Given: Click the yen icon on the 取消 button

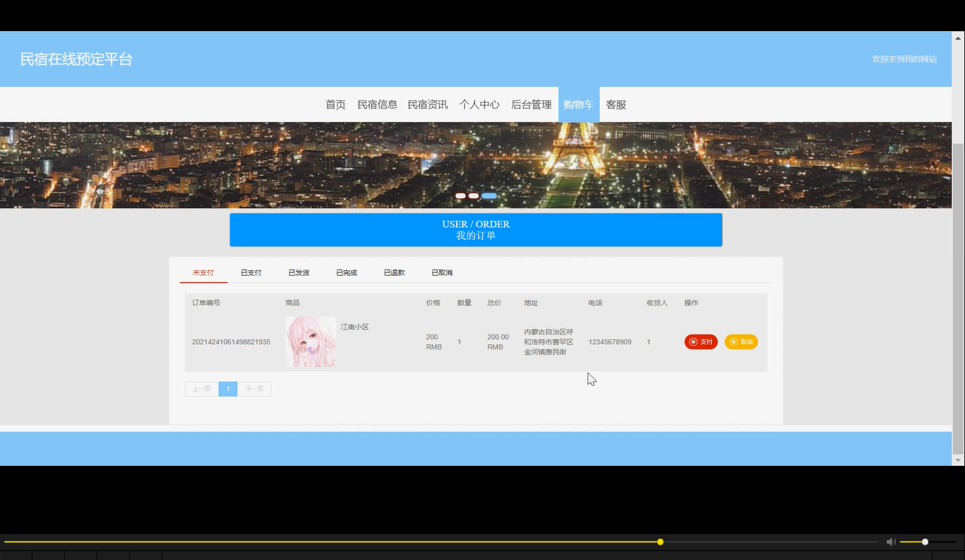Looking at the screenshot, I should [733, 342].
